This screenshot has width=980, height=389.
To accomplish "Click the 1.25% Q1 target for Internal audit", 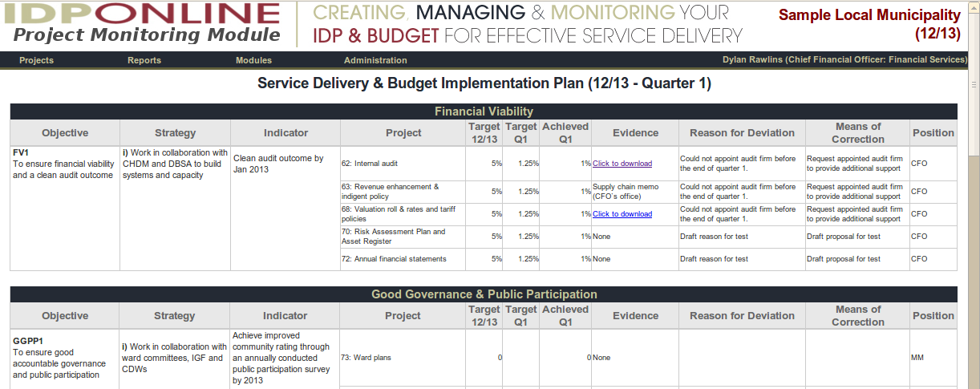I will [528, 164].
